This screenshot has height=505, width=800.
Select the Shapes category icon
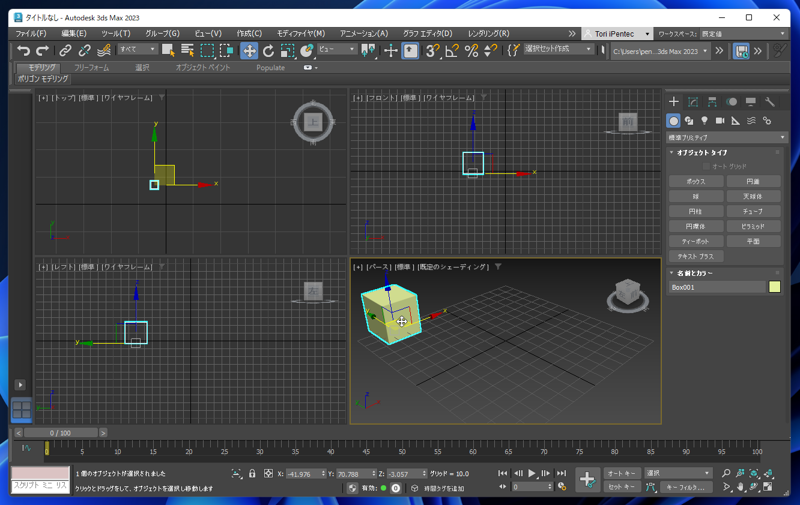689,120
